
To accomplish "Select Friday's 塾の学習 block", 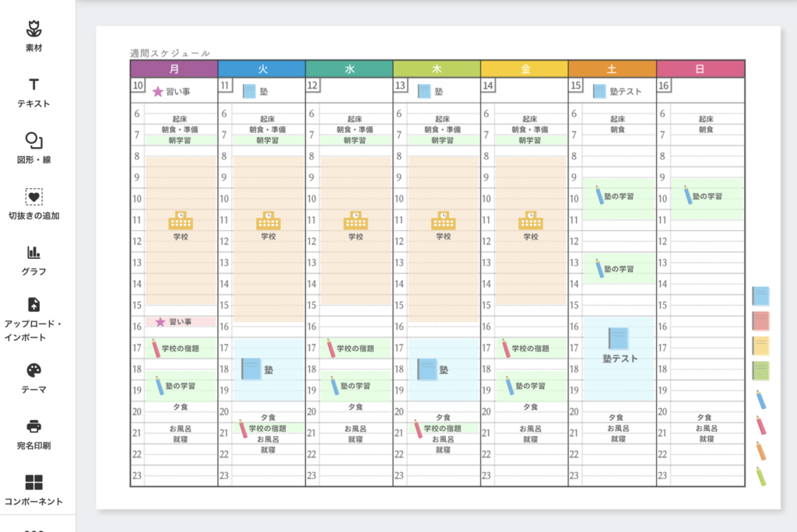I will coord(531,386).
